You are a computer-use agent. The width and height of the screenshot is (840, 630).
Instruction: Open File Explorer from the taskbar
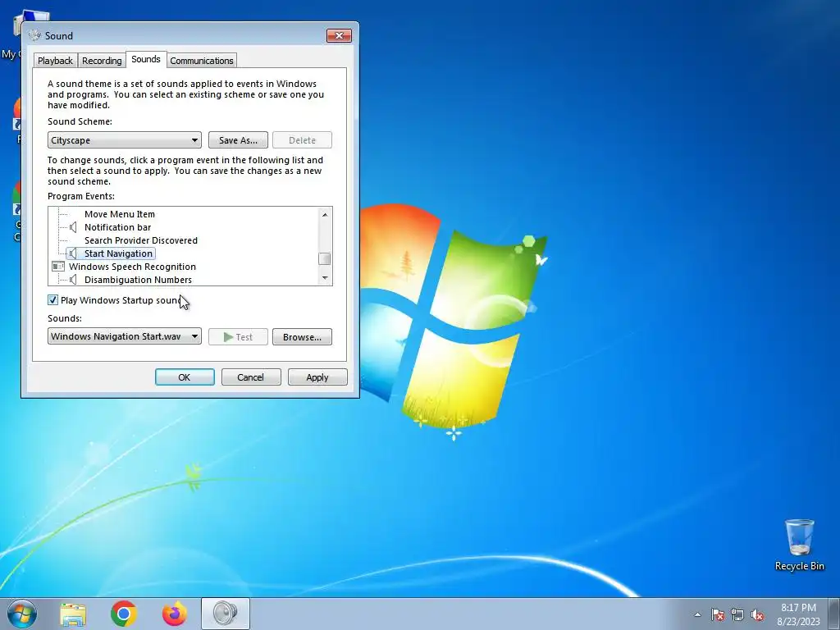point(73,614)
